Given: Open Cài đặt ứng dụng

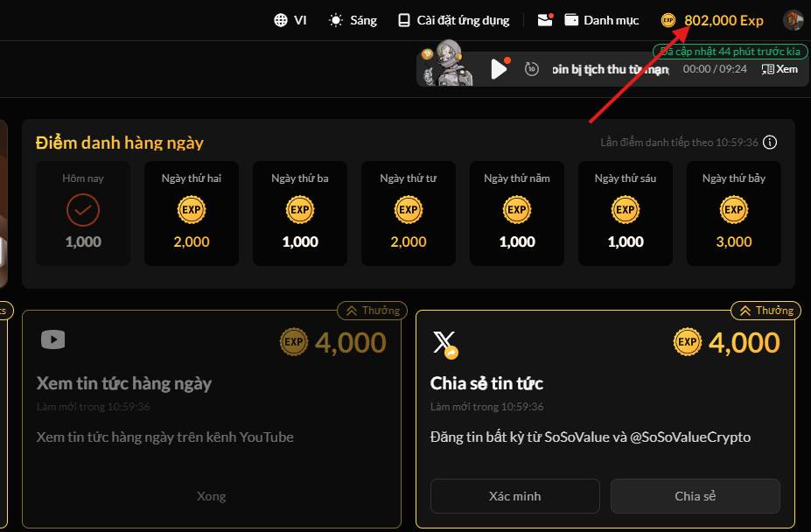Looking at the screenshot, I should [452, 20].
